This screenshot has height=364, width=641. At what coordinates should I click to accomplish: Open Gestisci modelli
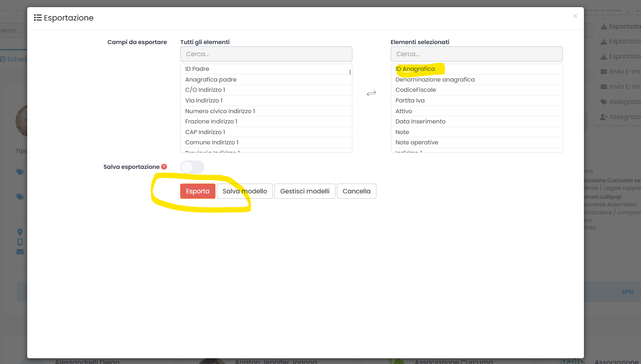point(305,191)
